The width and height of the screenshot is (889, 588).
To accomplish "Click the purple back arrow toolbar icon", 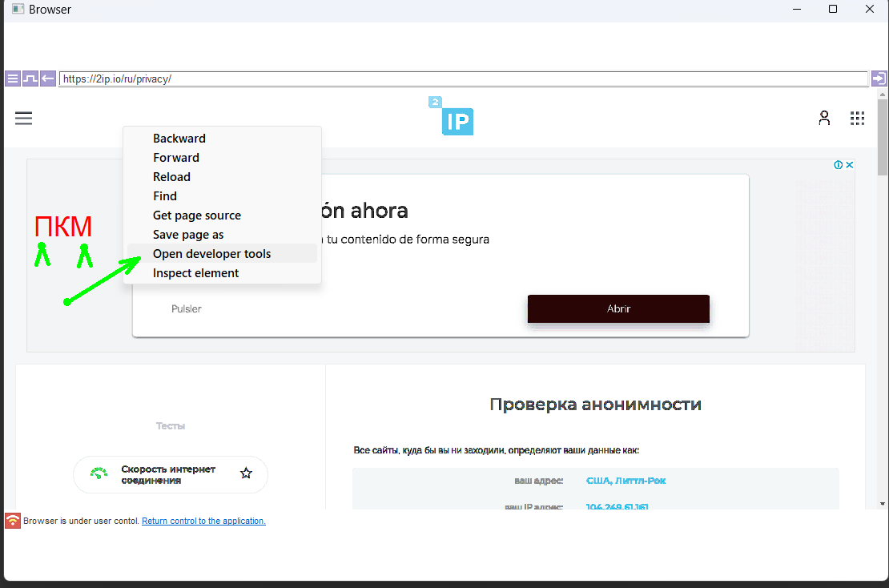I will (x=47, y=79).
